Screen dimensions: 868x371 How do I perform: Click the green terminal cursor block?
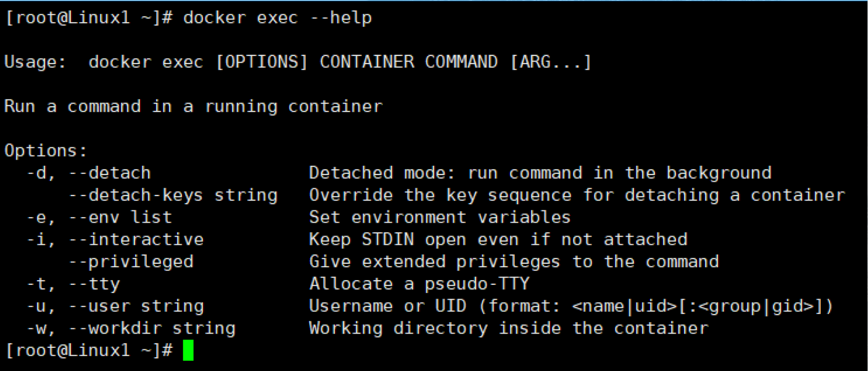coord(188,350)
